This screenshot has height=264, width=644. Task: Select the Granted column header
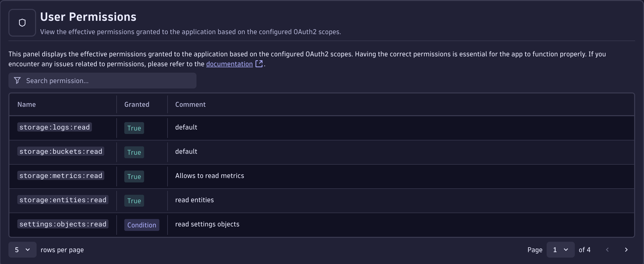136,104
